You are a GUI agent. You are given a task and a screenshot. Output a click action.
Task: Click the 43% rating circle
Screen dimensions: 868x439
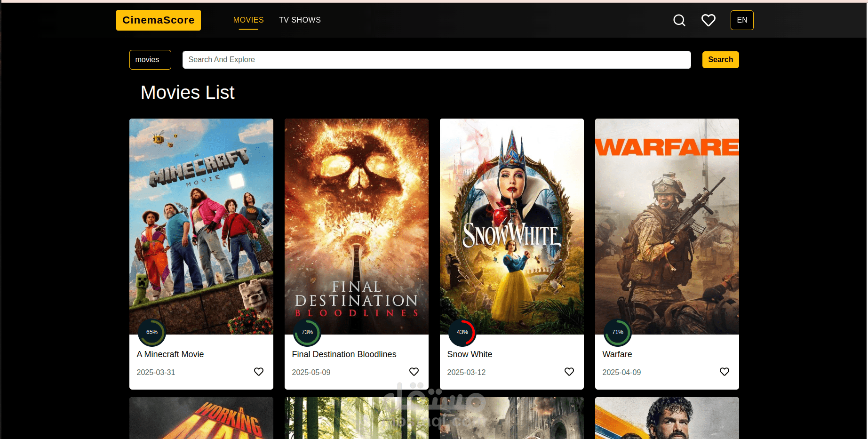(x=462, y=332)
